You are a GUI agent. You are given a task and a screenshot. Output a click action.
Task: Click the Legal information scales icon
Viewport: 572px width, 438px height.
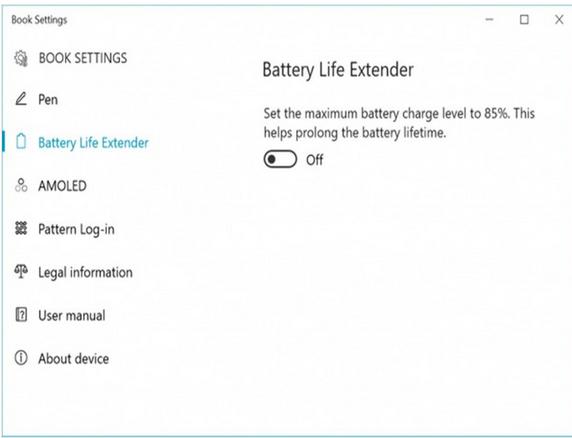point(21,272)
